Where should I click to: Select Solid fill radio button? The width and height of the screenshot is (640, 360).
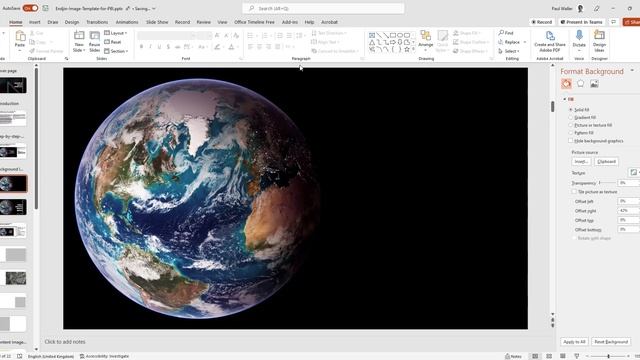[571, 110]
